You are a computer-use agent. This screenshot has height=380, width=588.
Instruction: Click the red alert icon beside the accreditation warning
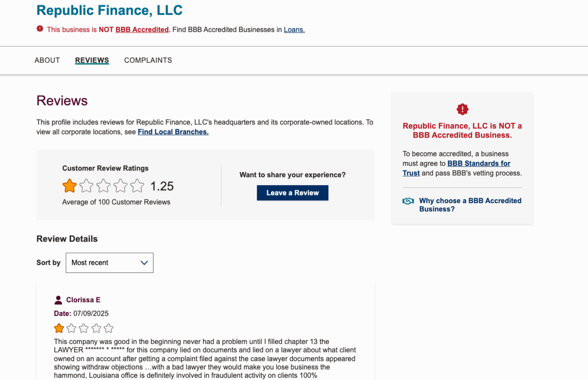tap(40, 29)
